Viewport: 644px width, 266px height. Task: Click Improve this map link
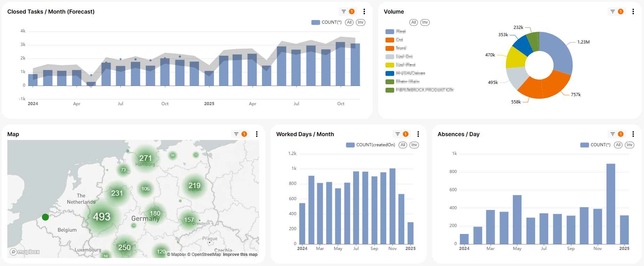240,255
